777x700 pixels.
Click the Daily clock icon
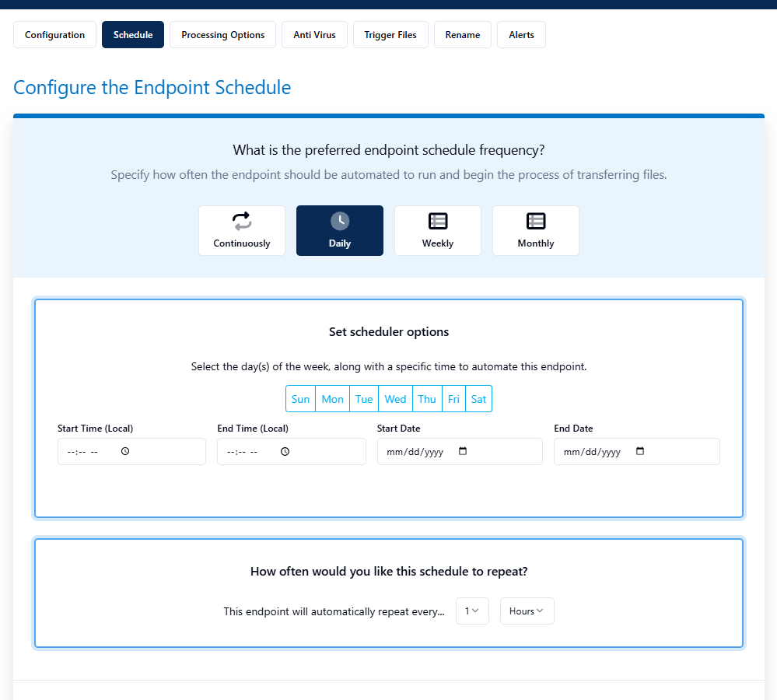(x=340, y=221)
